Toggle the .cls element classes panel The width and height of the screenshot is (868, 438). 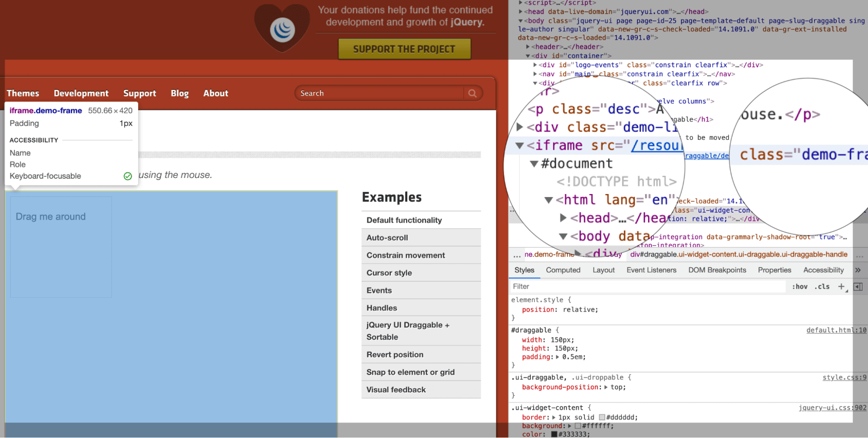click(x=822, y=287)
